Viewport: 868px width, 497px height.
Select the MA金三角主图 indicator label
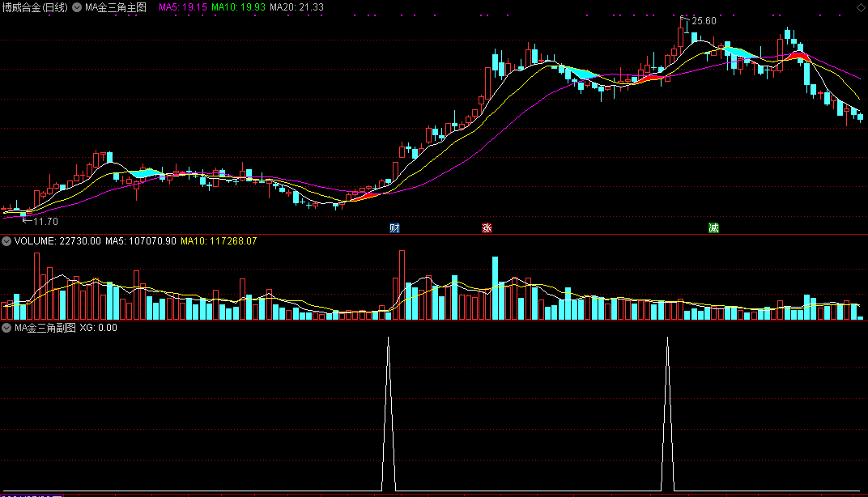click(116, 7)
